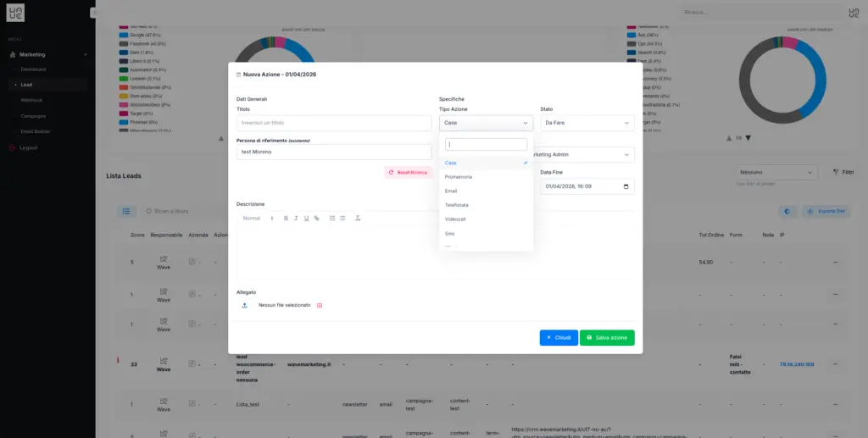
Task: Apply numbered list in the Descrizione editor
Action: [x=332, y=219]
